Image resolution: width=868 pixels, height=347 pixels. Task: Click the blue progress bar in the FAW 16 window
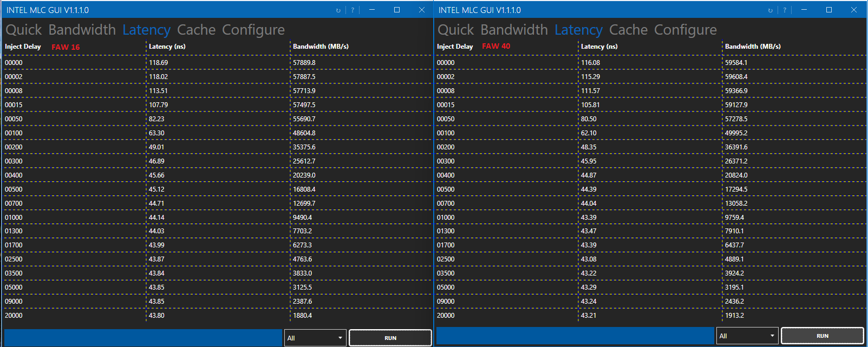pyautogui.click(x=143, y=338)
